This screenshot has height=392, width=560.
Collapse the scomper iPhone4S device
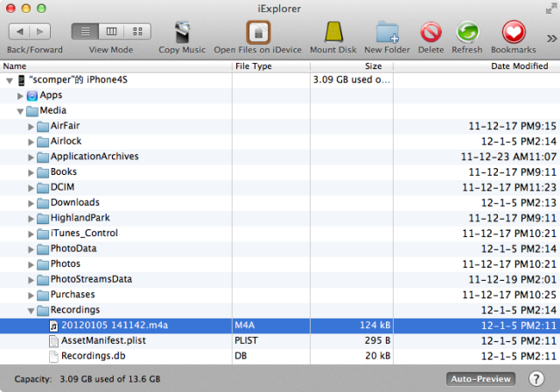[x=10, y=80]
